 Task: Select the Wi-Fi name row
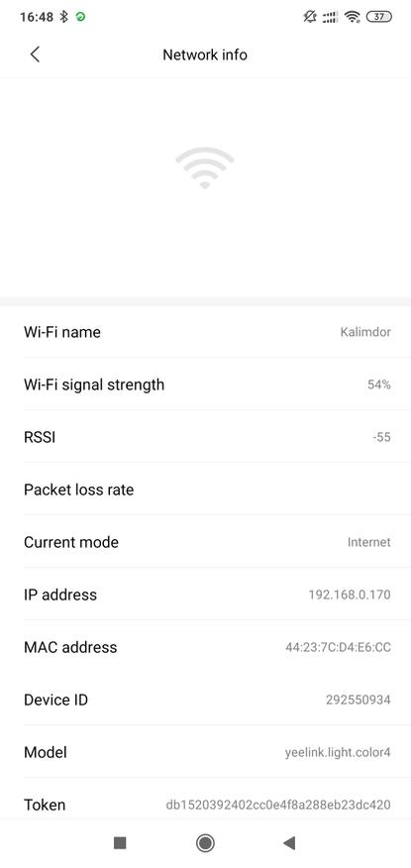tap(207, 332)
